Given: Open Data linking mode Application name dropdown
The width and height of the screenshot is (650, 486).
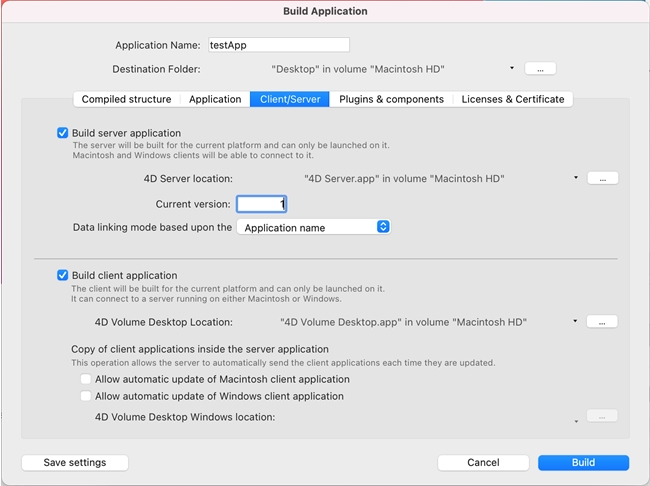Looking at the screenshot, I should tap(313, 228).
